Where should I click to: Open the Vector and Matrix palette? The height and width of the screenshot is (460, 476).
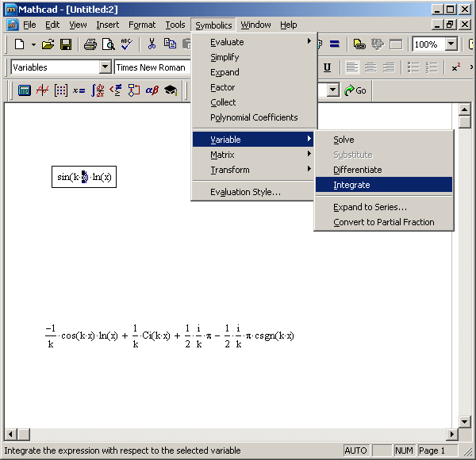click(61, 90)
